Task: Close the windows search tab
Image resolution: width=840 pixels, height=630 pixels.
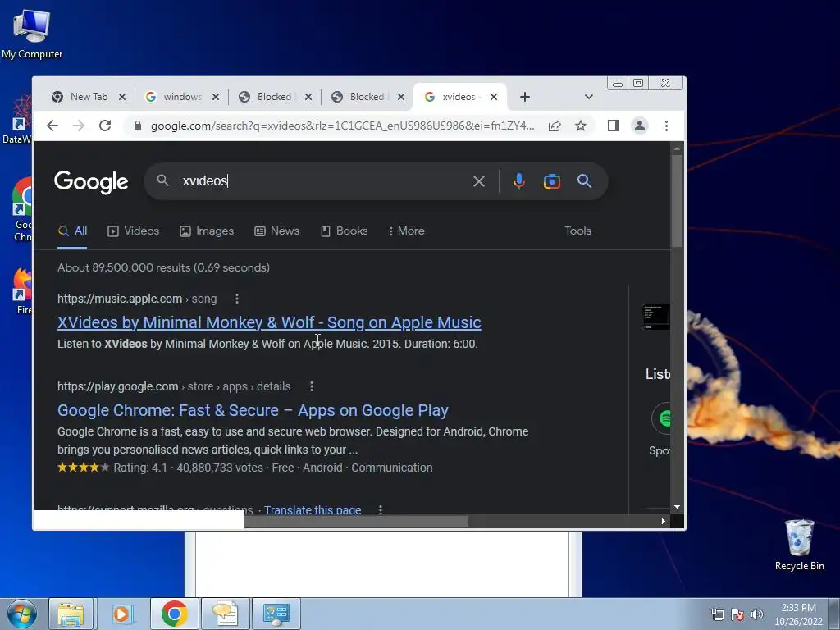Action: pyautogui.click(x=216, y=97)
